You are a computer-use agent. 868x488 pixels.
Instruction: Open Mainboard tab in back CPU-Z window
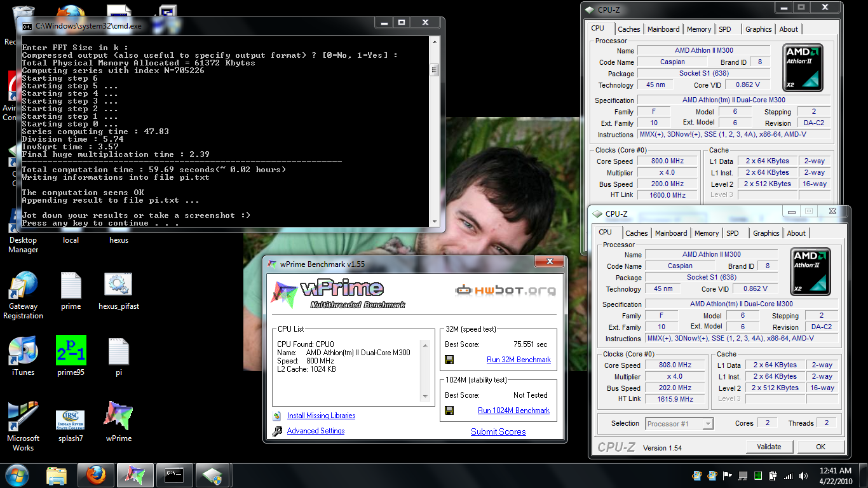coord(663,29)
